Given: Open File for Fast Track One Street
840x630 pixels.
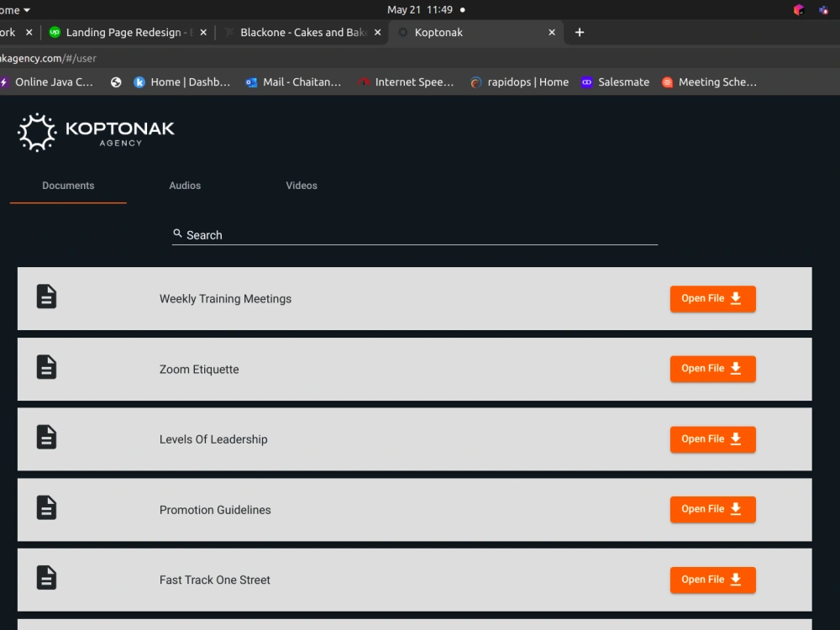Looking at the screenshot, I should (712, 580).
